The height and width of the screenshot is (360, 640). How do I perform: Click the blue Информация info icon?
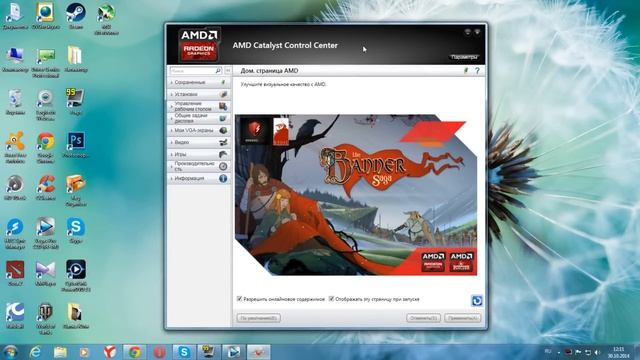pyautogui.click(x=223, y=178)
